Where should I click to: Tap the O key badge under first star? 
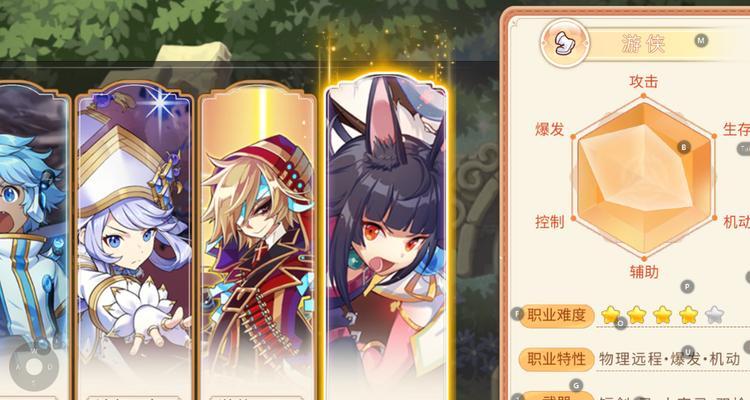pos(620,323)
